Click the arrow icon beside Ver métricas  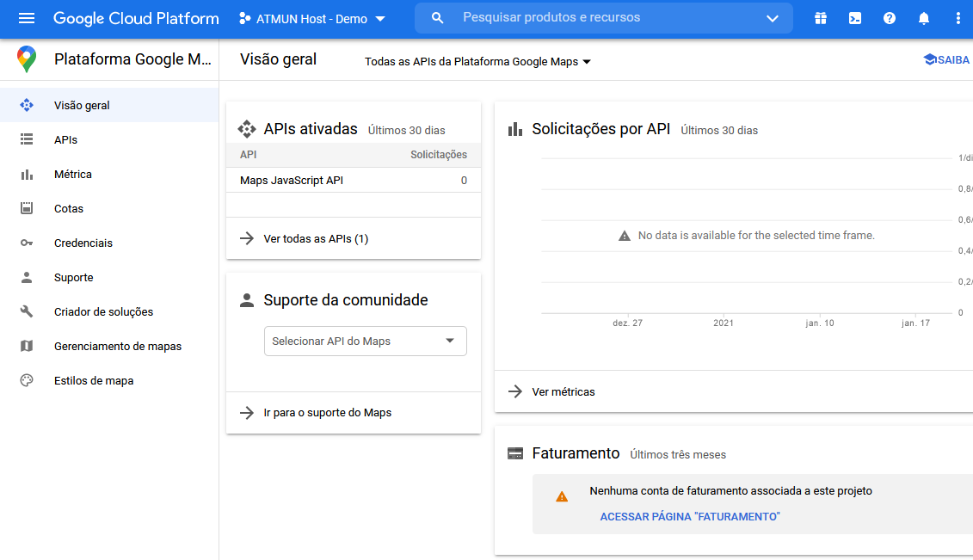pyautogui.click(x=515, y=391)
